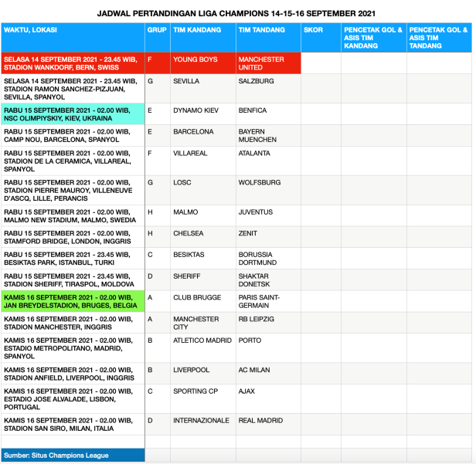Screen dimensions: 476x464
Task: Click the SKOR column header
Action: (320, 37)
